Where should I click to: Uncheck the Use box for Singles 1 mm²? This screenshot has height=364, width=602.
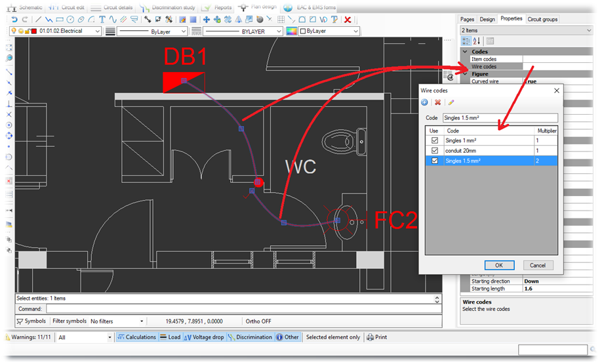click(x=435, y=140)
